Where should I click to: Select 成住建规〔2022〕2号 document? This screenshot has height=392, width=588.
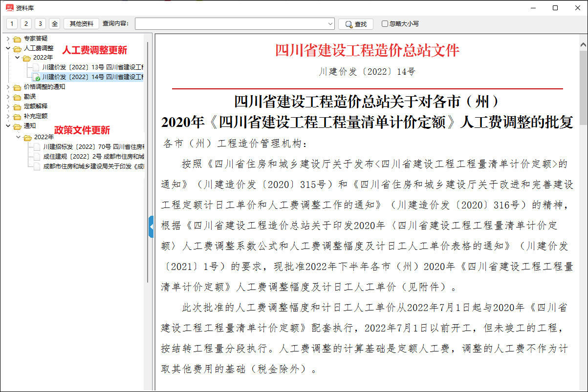[x=93, y=157]
